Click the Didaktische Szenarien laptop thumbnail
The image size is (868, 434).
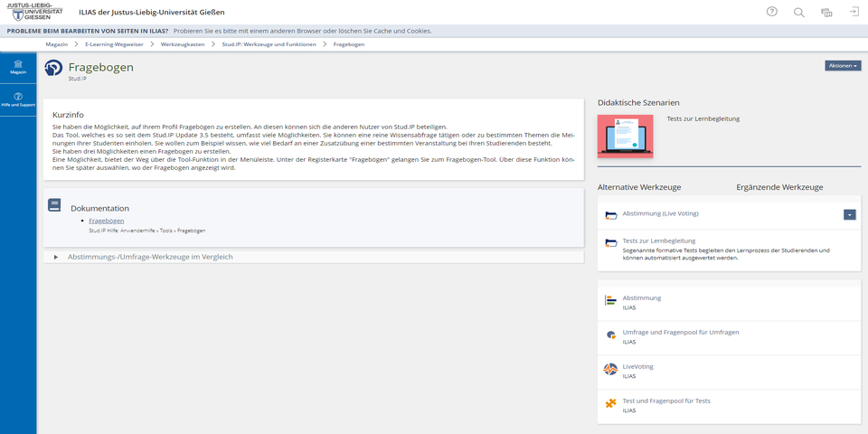(626, 137)
